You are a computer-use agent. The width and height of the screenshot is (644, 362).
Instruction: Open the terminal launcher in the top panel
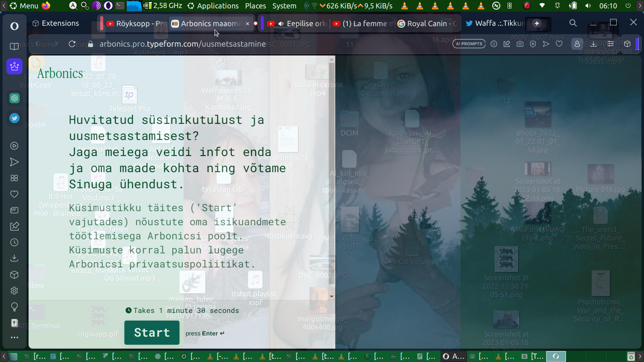[x=120, y=6]
